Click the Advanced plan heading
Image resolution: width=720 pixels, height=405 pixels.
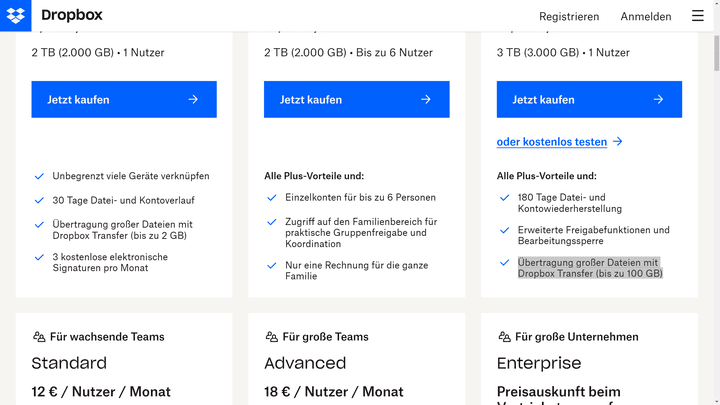click(305, 363)
